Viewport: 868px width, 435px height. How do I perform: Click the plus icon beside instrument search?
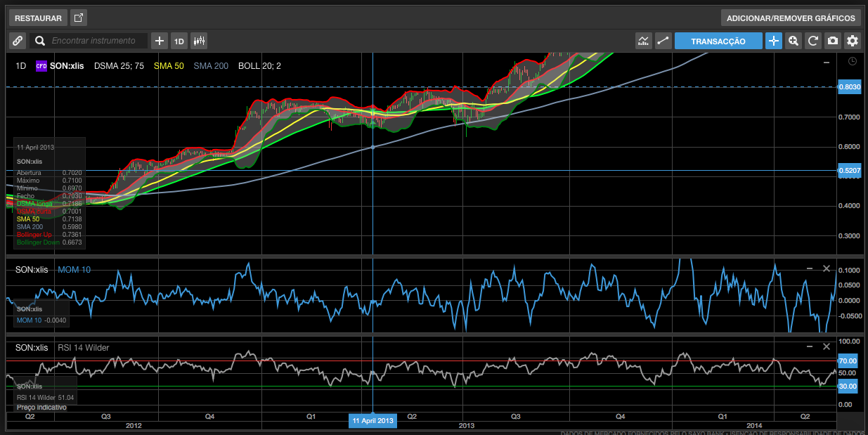pos(160,41)
